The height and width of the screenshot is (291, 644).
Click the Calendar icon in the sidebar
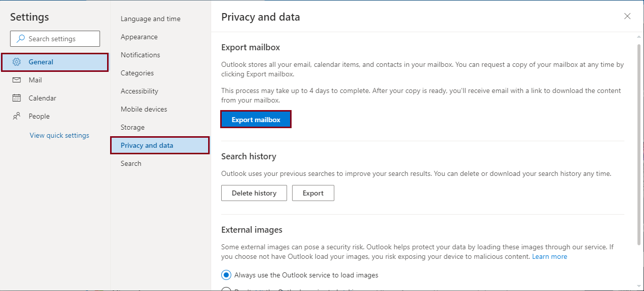click(17, 98)
